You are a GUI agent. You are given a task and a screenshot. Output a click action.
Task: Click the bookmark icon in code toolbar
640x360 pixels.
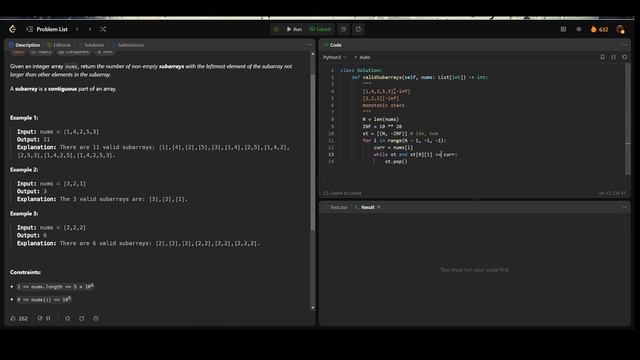[602, 57]
